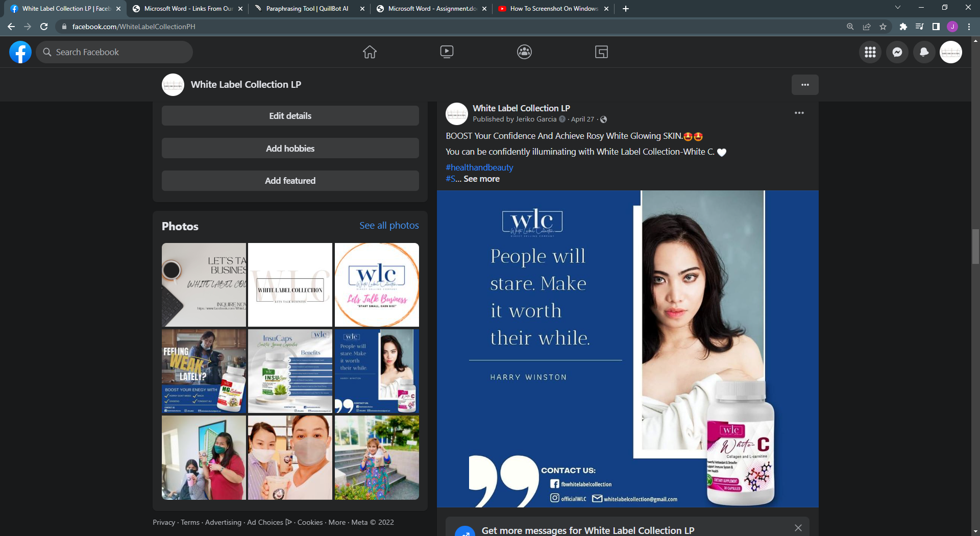Open the Watch video icon

447,52
